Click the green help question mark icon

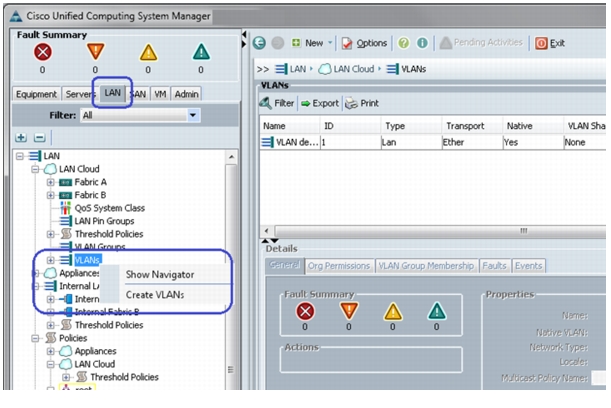click(404, 43)
